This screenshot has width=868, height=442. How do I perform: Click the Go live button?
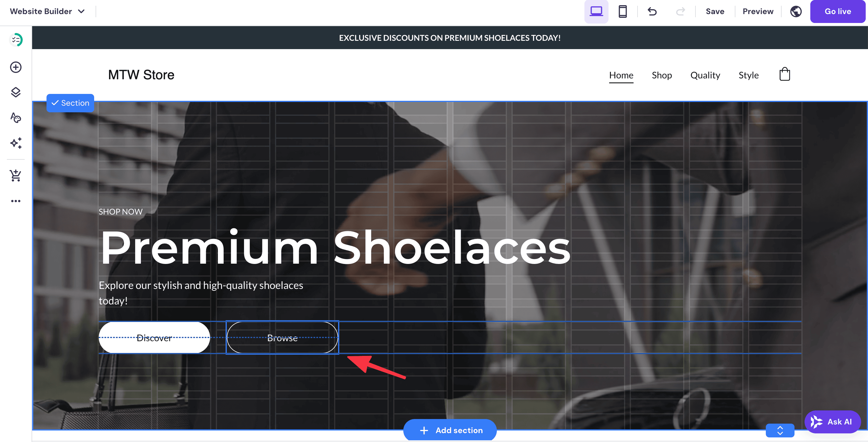click(838, 11)
